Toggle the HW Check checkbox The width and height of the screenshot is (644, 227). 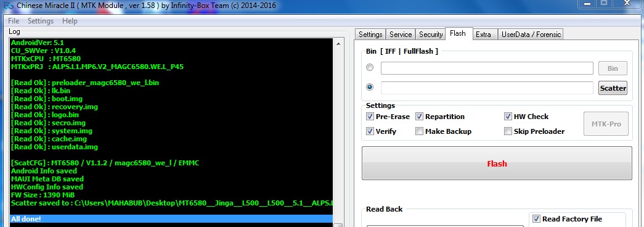[x=508, y=117]
